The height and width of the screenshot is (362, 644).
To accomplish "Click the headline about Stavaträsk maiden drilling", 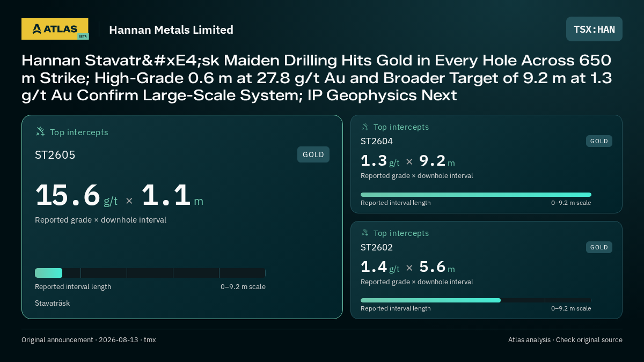I will pos(317,78).
